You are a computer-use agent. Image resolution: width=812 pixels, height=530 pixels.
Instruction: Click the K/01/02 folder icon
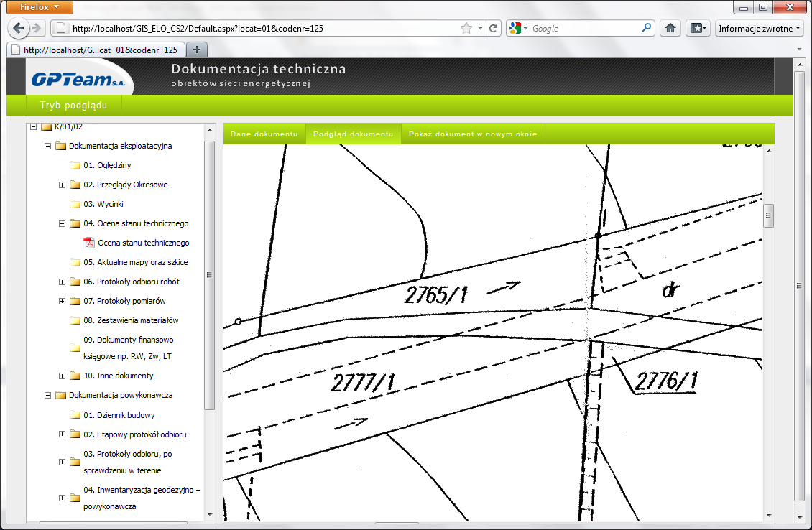point(46,126)
